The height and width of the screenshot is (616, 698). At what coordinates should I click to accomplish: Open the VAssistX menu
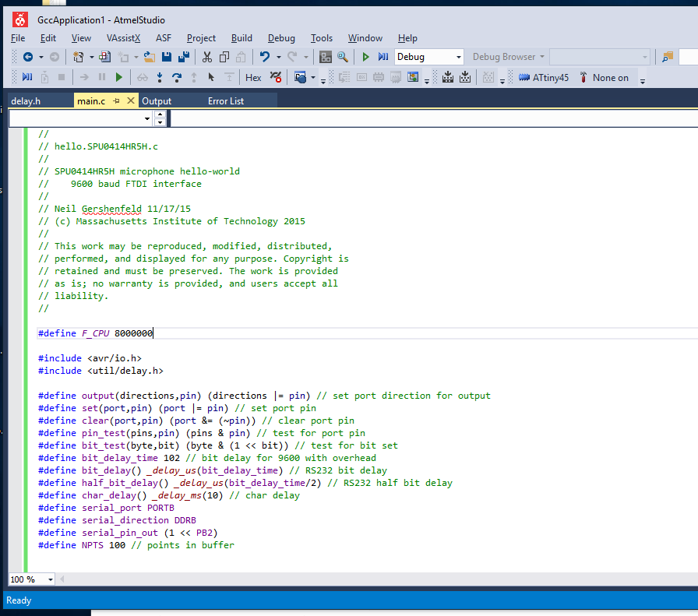123,37
